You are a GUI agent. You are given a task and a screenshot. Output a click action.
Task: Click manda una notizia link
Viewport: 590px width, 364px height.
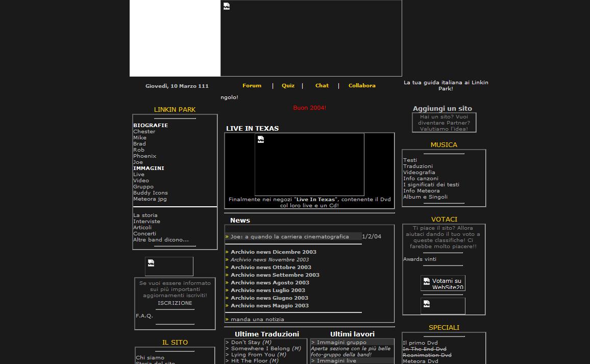tap(257, 320)
